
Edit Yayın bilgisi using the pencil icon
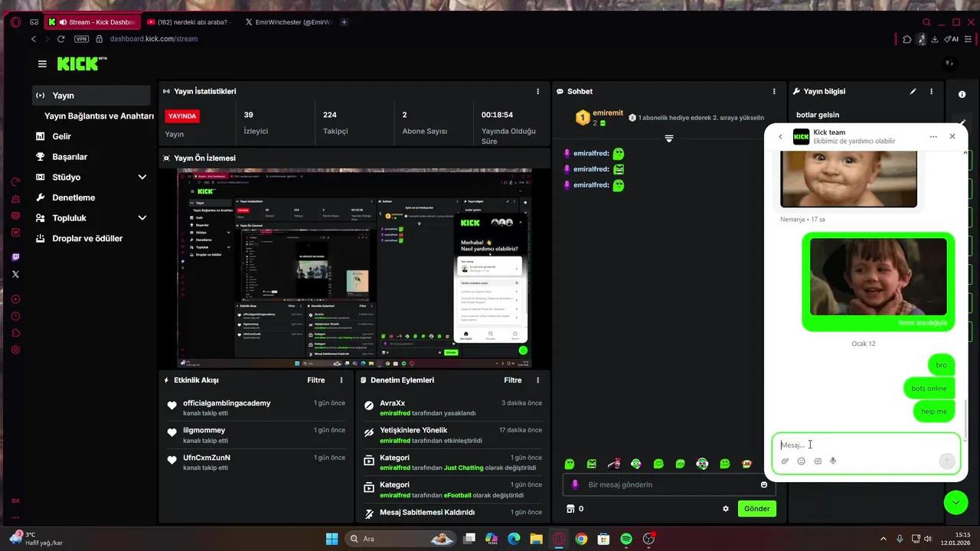tap(913, 91)
